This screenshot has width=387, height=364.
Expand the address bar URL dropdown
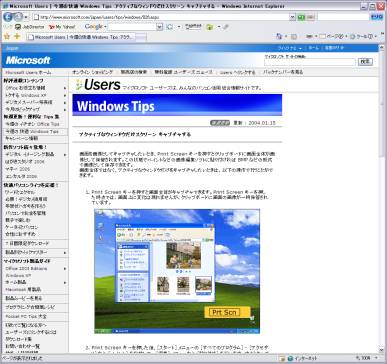292,17
